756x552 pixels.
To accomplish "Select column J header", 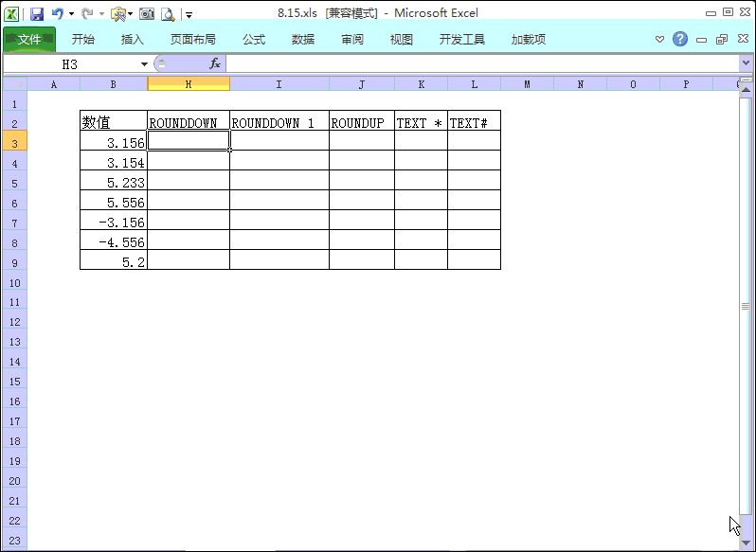I will (362, 84).
